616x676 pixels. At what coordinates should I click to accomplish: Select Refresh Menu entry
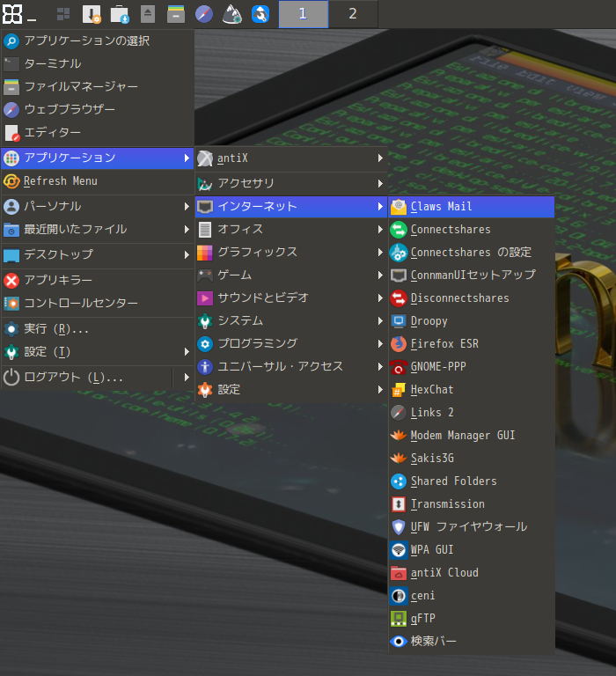tap(98, 181)
